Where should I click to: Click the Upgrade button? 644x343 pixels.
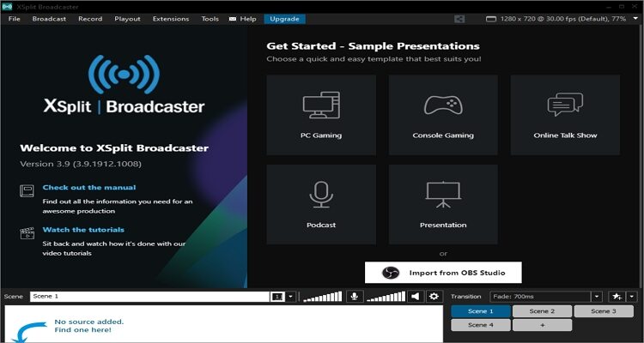point(284,19)
